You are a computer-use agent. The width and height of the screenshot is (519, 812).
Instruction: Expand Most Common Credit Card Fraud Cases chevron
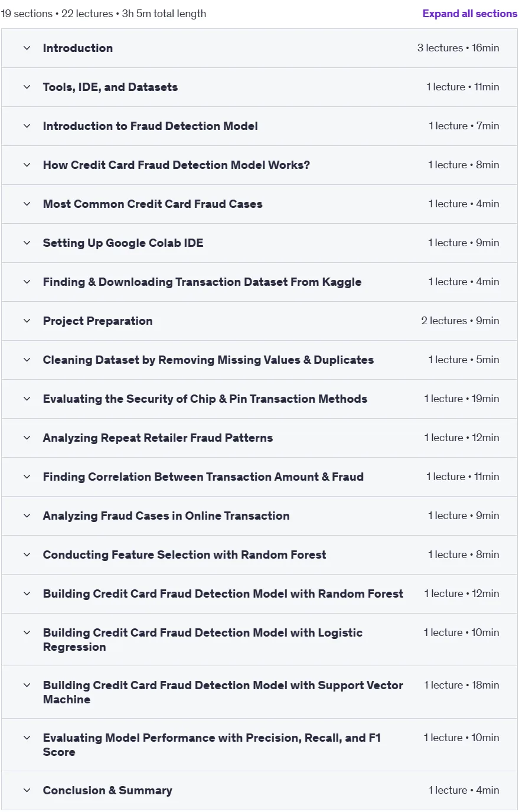click(x=27, y=204)
